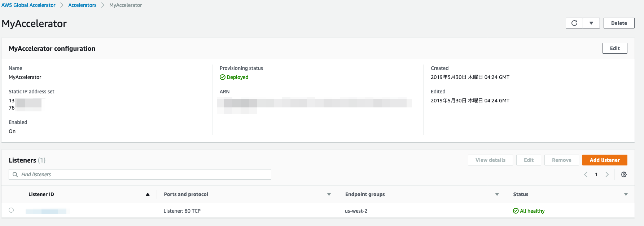Go to previous listeners page arrow
This screenshot has width=644, height=226.
586,174
